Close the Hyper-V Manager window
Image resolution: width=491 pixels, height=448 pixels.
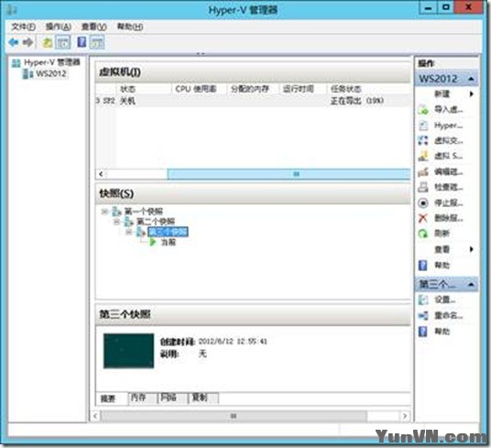(x=469, y=7)
